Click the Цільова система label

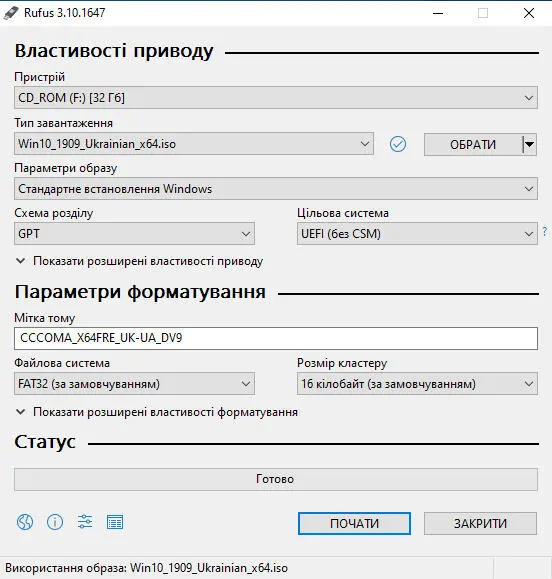click(343, 213)
